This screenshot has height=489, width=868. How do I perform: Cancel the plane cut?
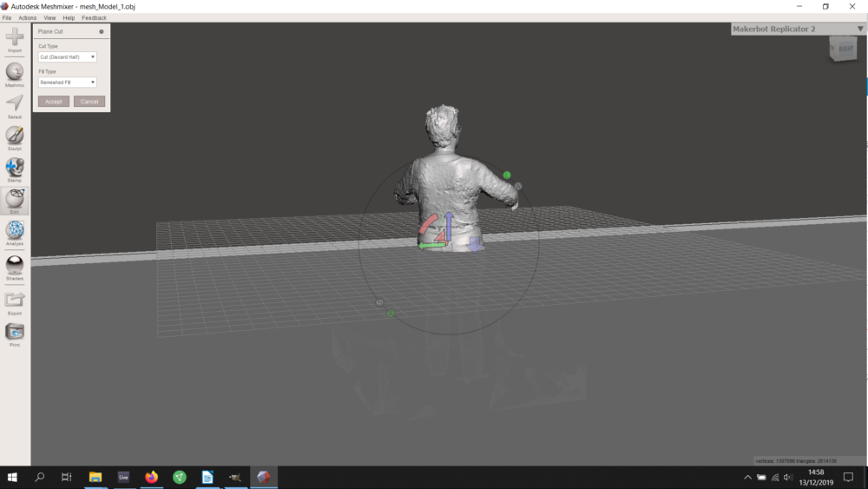coord(89,102)
